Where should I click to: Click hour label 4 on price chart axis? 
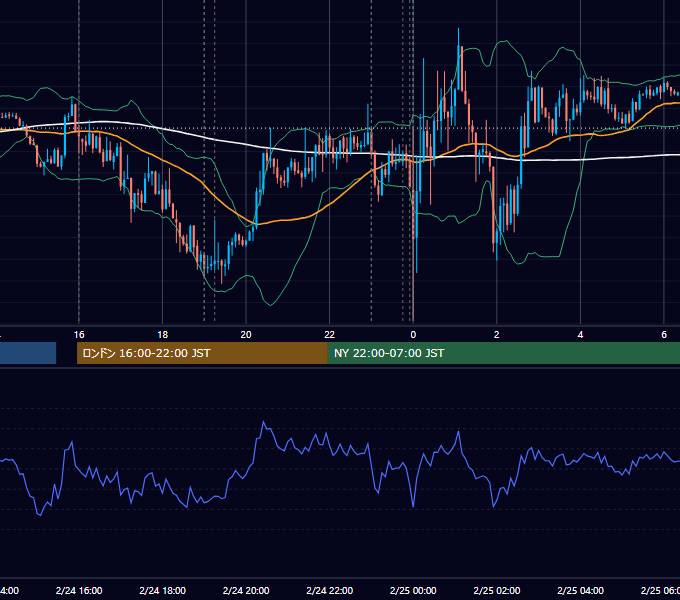click(x=580, y=335)
